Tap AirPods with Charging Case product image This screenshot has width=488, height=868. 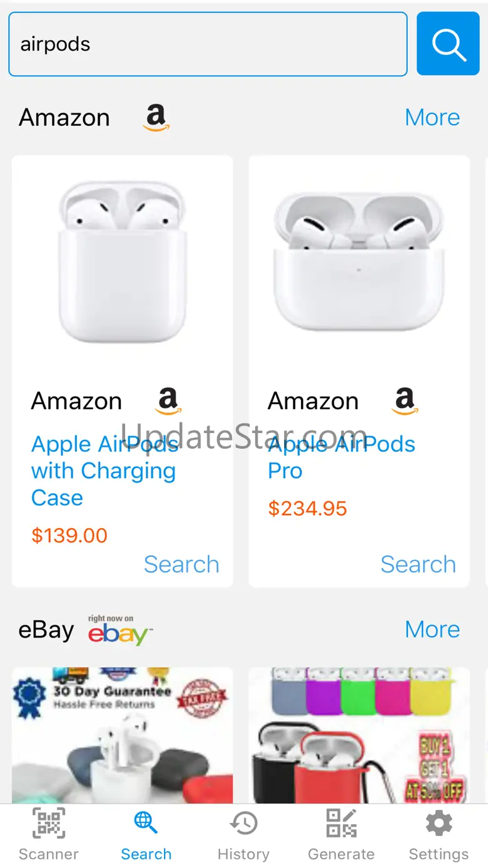tap(123, 262)
